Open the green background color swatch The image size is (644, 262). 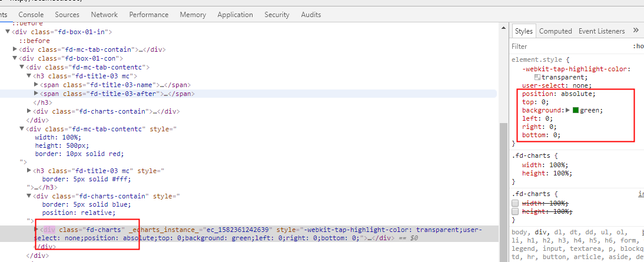click(576, 110)
